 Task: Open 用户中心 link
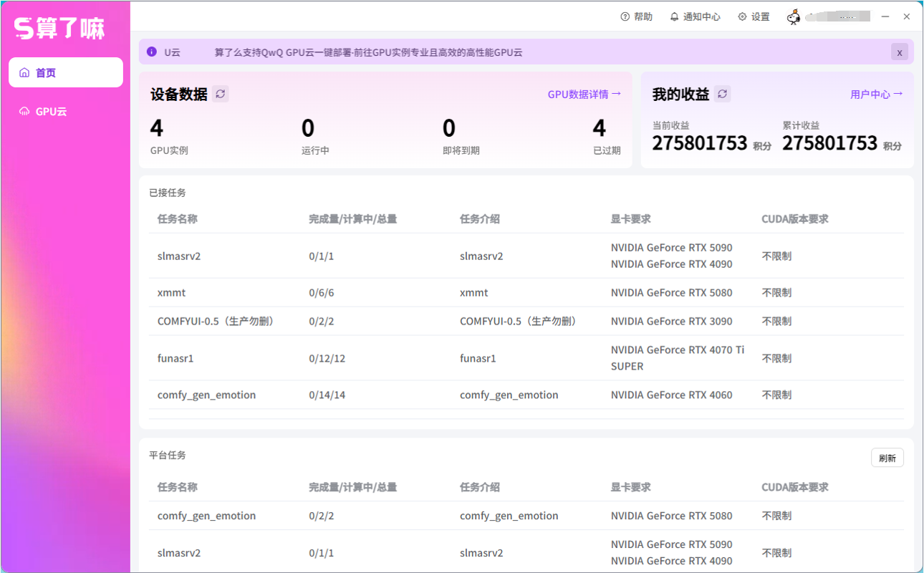click(x=877, y=94)
